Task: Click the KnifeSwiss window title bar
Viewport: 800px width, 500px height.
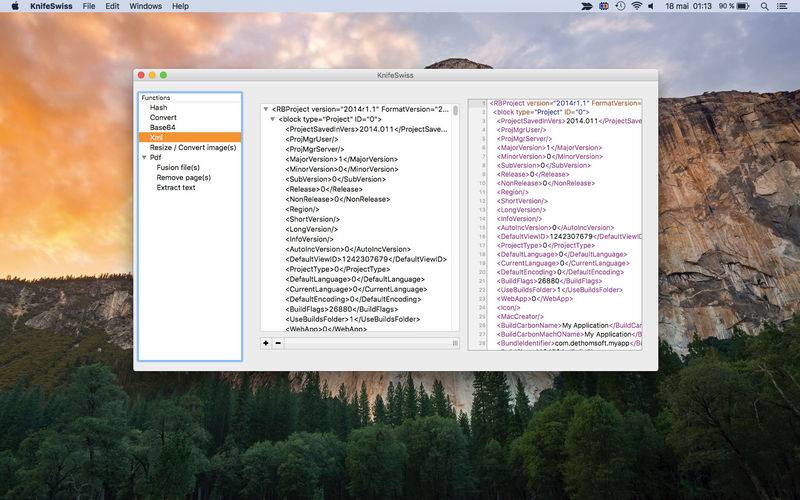Action: pyautogui.click(x=395, y=75)
